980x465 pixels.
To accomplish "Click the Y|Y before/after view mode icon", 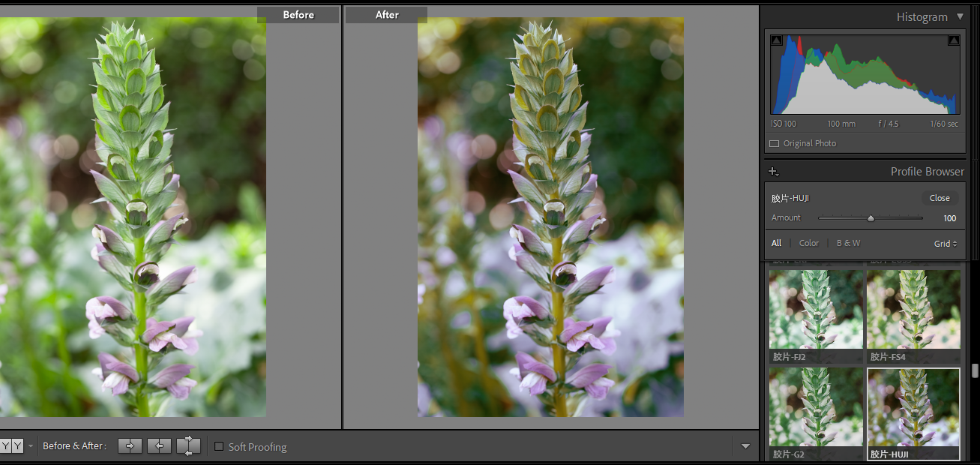I will [x=11, y=446].
